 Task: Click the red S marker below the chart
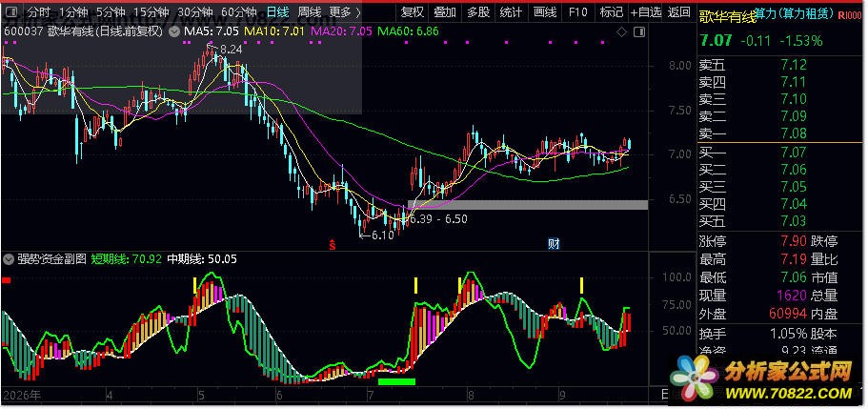coord(333,244)
